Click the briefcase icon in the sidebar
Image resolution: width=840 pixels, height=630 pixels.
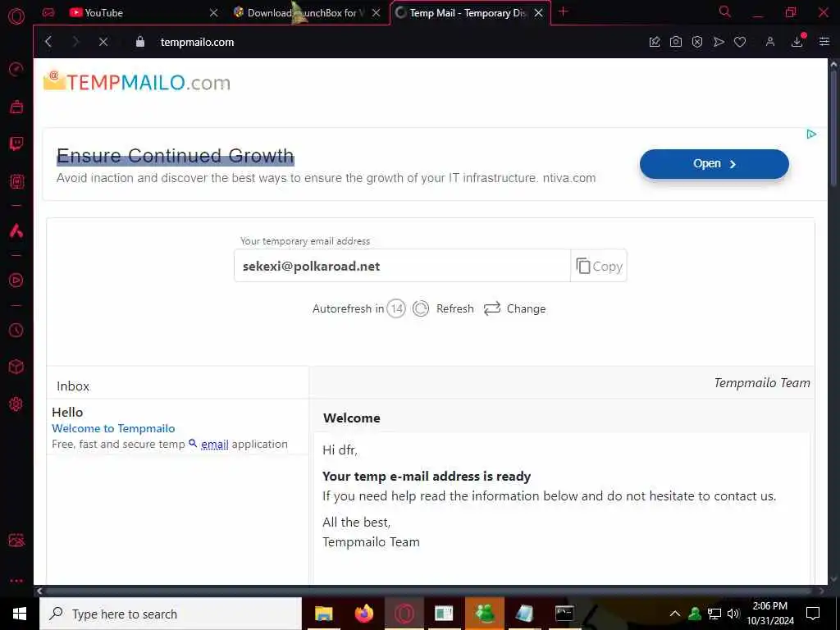click(x=16, y=107)
